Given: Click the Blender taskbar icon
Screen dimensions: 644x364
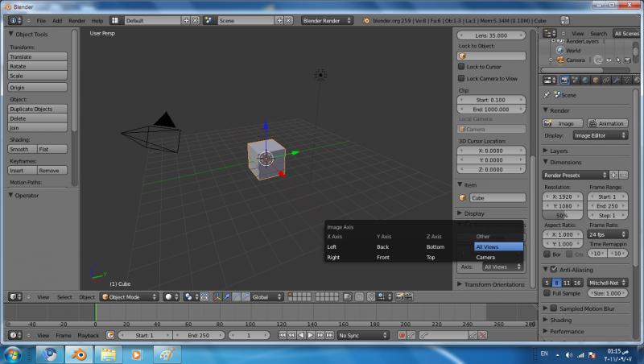Looking at the screenshot, I should 79,354.
